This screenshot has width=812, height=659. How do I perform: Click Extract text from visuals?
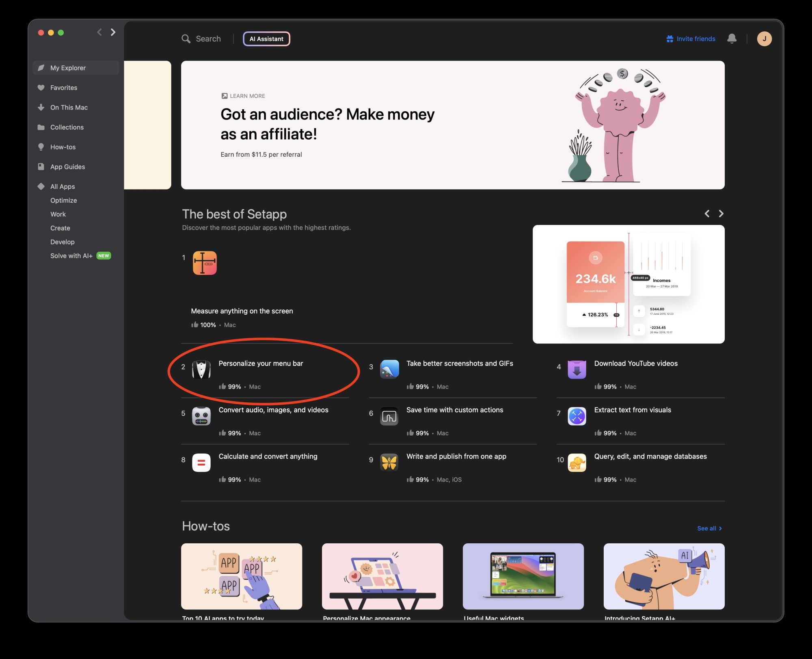633,410
